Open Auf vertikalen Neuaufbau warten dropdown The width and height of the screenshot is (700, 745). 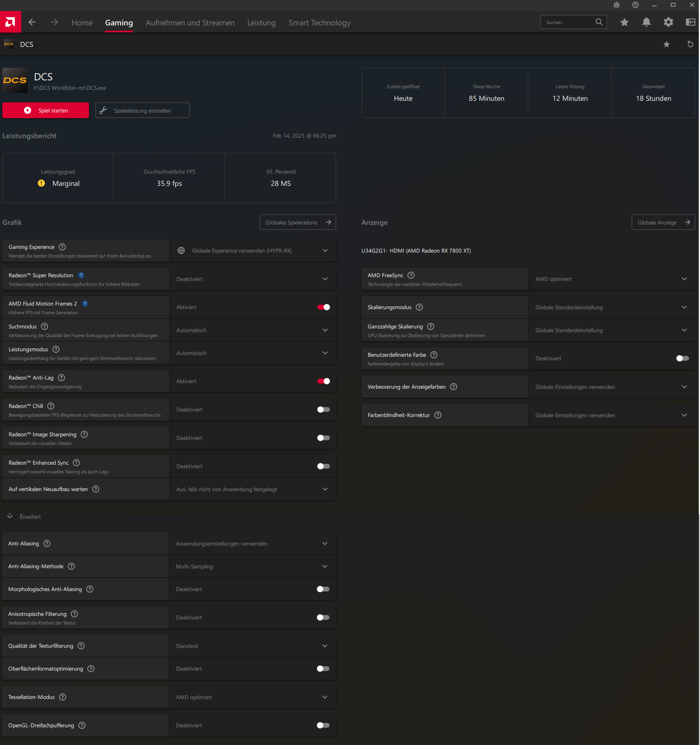pos(253,489)
